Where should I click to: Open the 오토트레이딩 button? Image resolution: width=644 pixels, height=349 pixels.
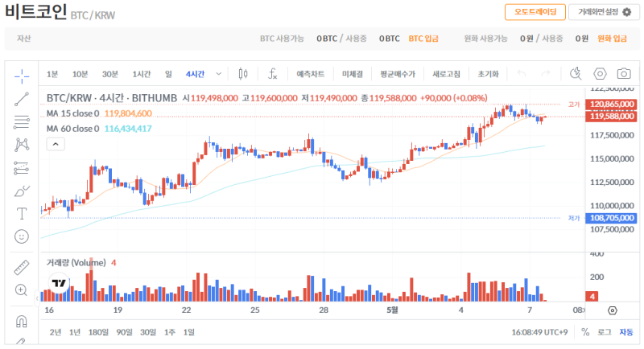click(x=535, y=12)
